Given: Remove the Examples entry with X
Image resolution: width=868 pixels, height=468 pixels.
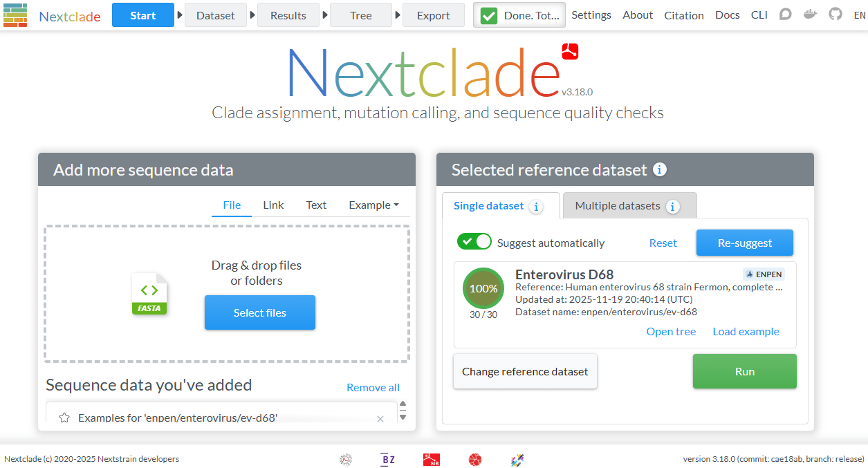Looking at the screenshot, I should pos(380,418).
